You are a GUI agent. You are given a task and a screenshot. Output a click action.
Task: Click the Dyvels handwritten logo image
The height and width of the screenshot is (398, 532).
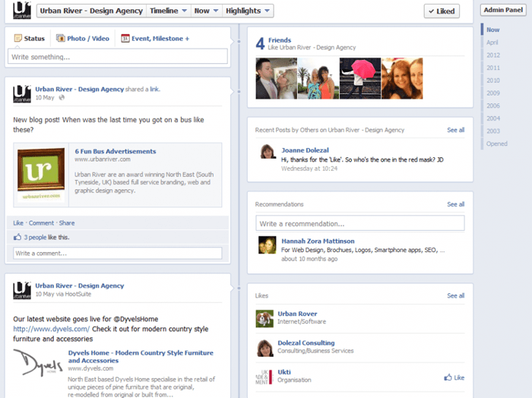click(x=38, y=362)
